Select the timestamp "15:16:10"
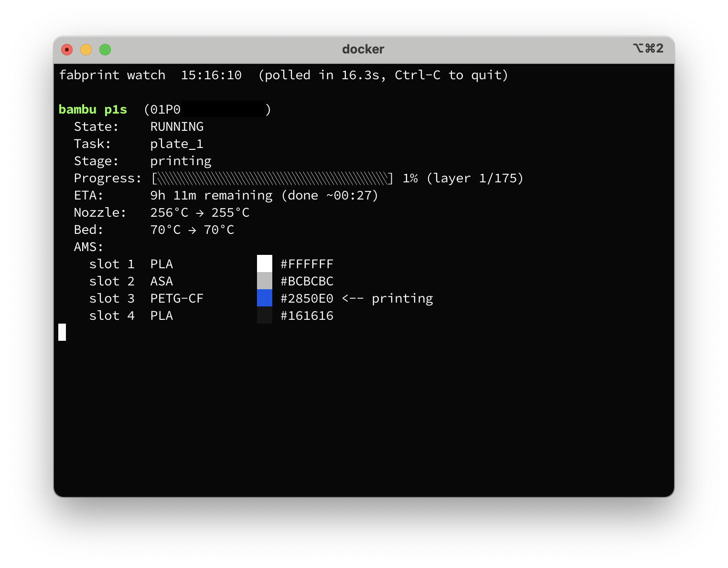The width and height of the screenshot is (728, 568). tap(211, 75)
